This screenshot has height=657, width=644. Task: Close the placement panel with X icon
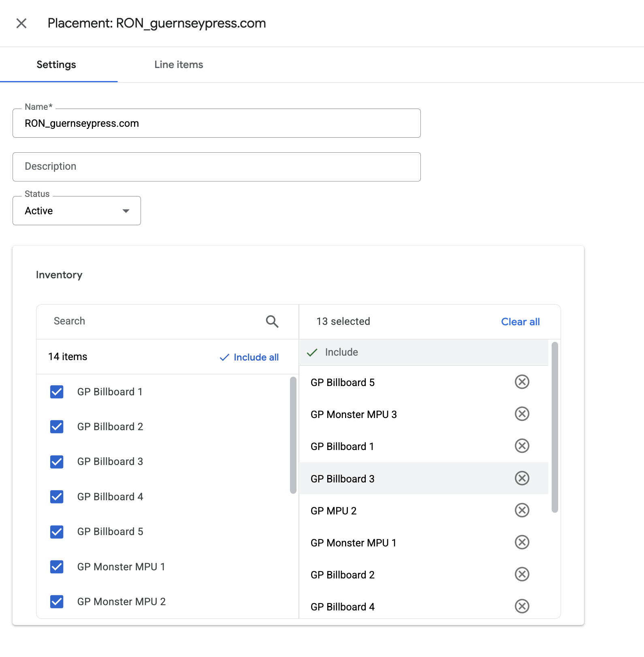point(21,23)
